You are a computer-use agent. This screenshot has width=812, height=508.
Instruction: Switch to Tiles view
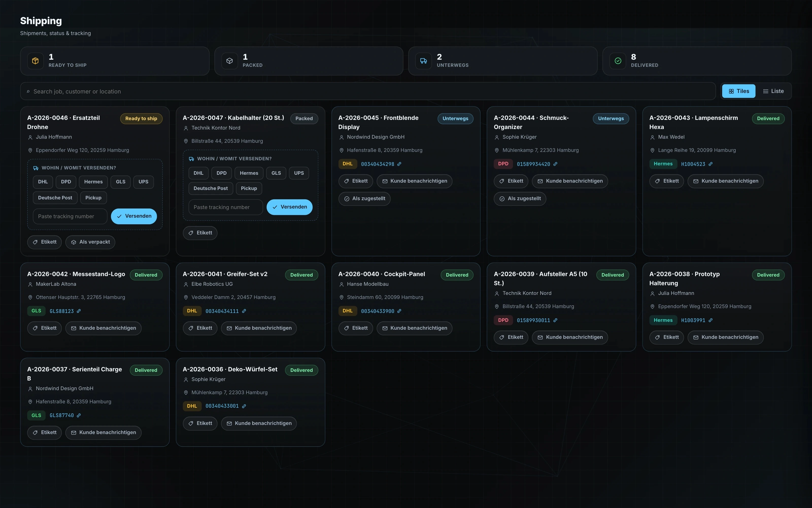(x=739, y=91)
